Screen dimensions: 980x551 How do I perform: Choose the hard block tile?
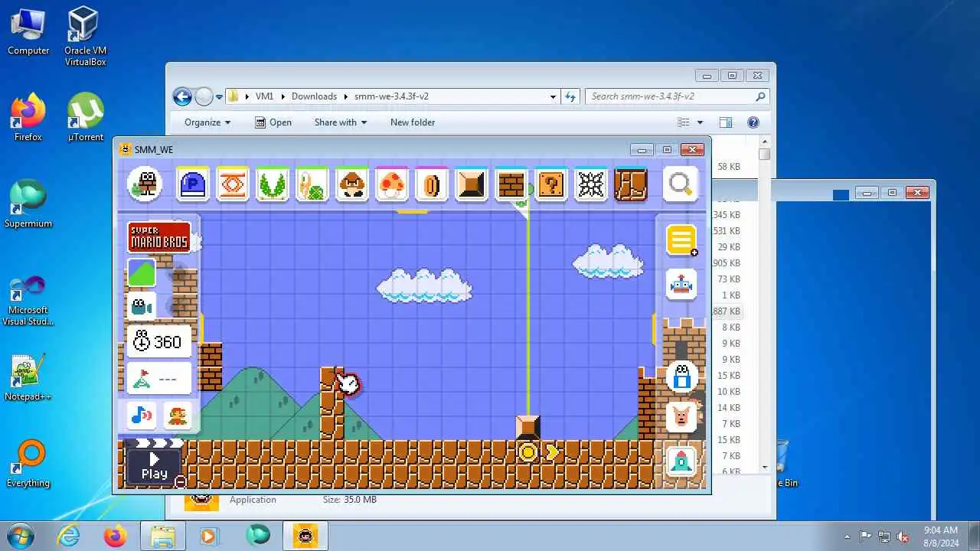click(x=472, y=184)
